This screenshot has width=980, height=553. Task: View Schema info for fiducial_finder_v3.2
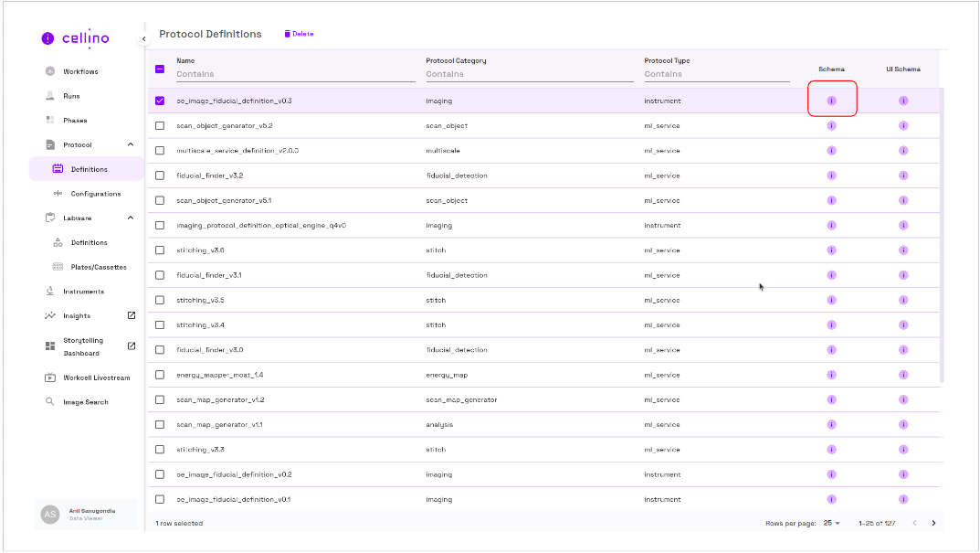831,175
